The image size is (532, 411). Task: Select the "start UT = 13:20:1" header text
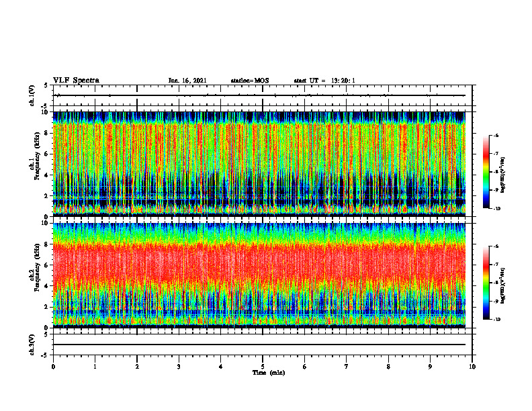point(324,81)
